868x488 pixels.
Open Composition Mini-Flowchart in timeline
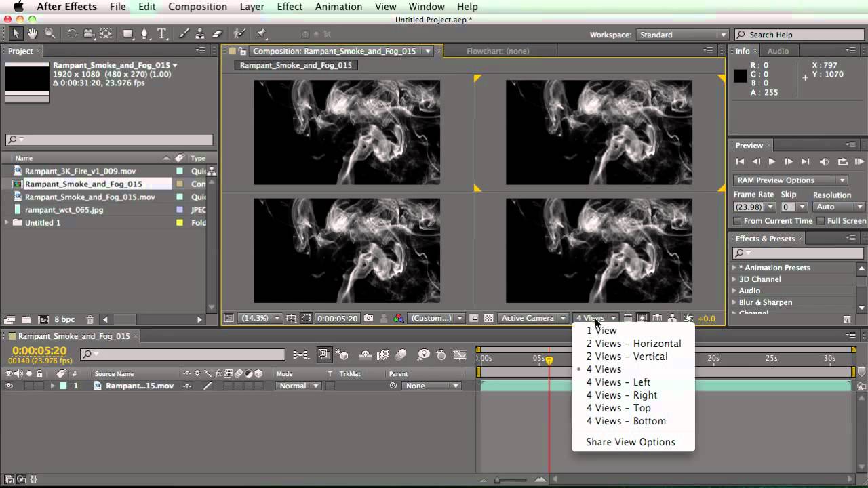300,354
